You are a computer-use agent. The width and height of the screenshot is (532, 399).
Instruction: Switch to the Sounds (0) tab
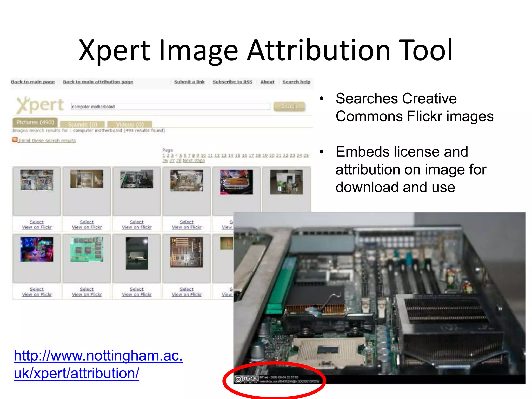(82, 124)
